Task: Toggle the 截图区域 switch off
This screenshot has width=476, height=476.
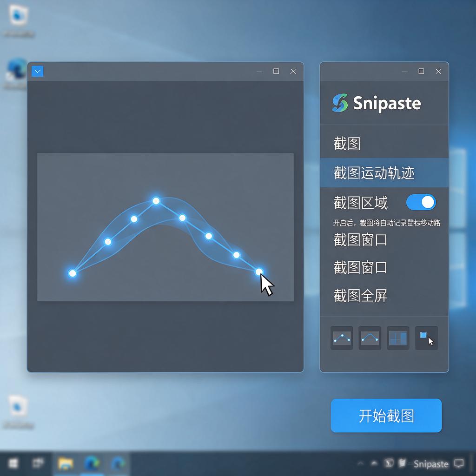Action: coord(421,203)
